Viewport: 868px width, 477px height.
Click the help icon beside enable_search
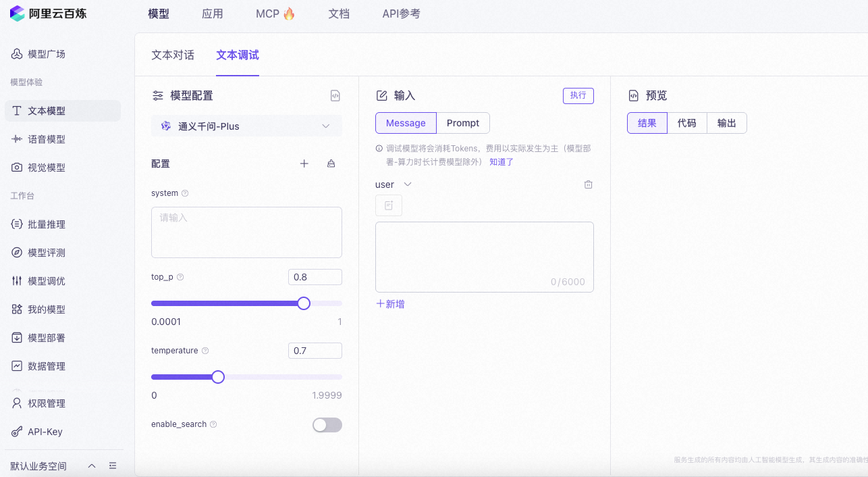click(x=213, y=424)
